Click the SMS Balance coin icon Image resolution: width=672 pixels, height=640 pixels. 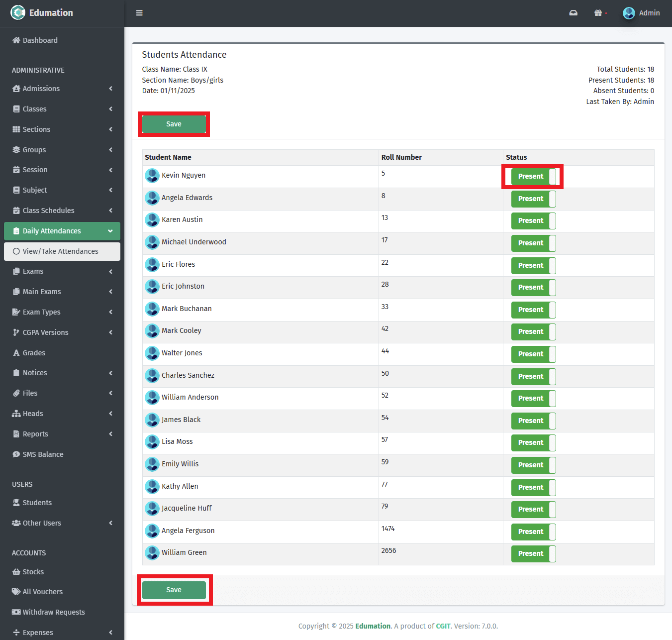coord(16,454)
